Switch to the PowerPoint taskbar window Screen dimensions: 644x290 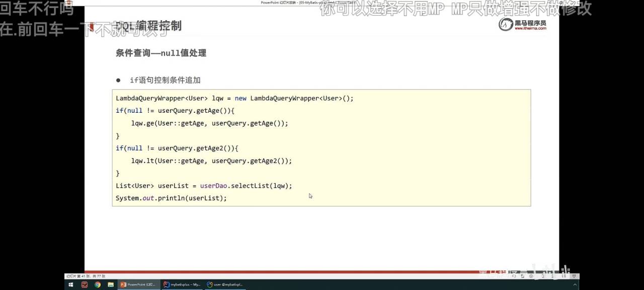point(139,284)
